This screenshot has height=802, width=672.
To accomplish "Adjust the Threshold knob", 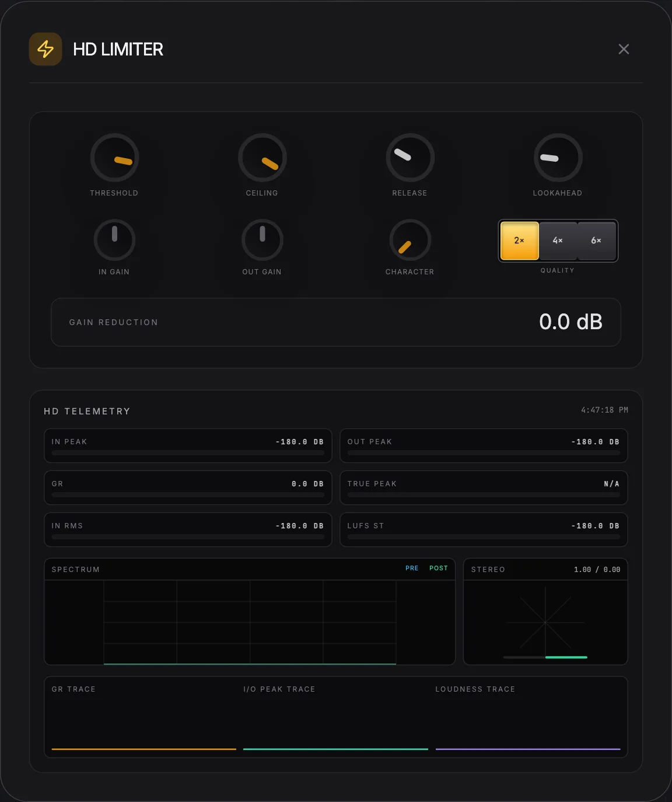I will (x=114, y=158).
